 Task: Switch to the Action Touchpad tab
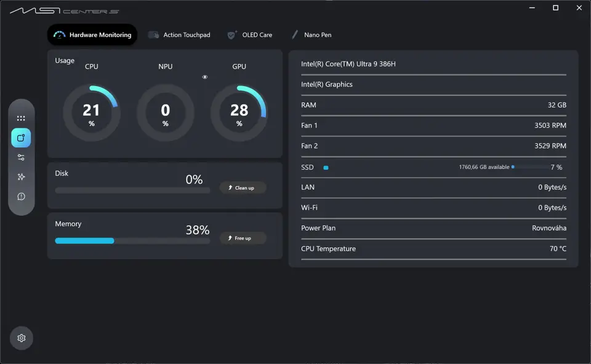[180, 34]
